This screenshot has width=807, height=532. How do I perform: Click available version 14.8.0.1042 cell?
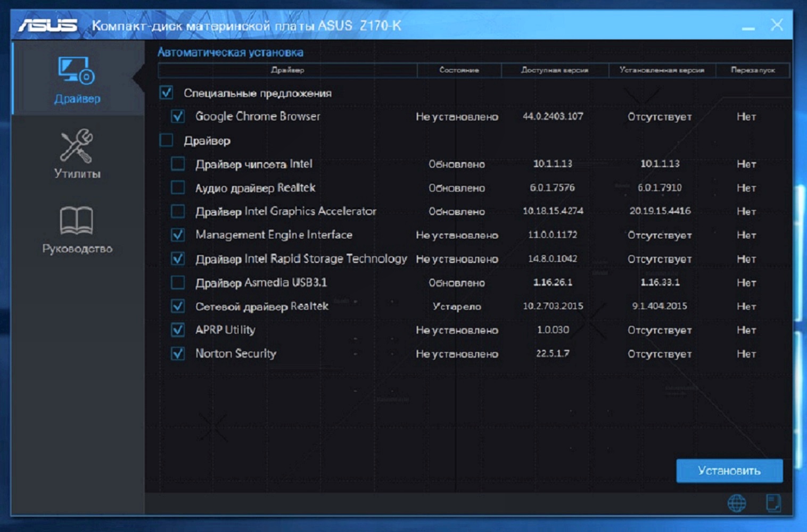pos(553,259)
